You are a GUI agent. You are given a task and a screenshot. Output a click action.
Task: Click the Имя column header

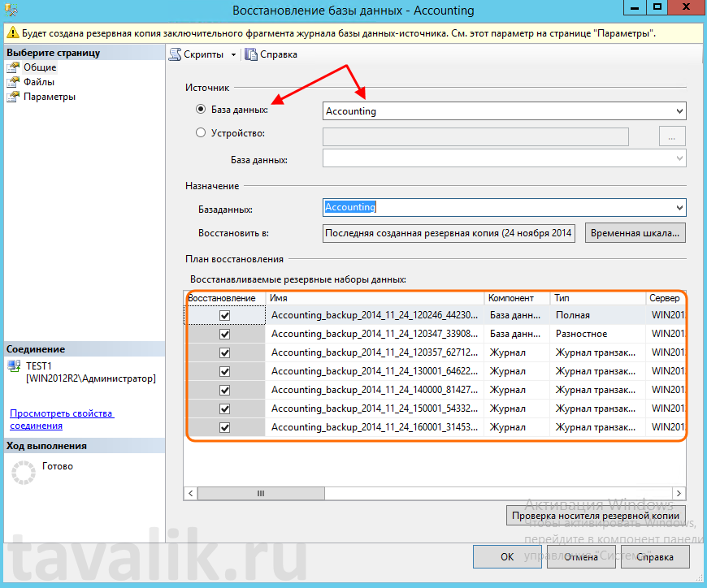pos(375,298)
